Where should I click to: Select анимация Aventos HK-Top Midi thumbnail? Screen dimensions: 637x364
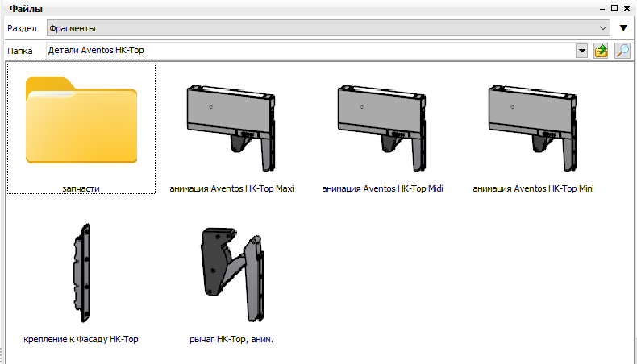[x=382, y=128]
